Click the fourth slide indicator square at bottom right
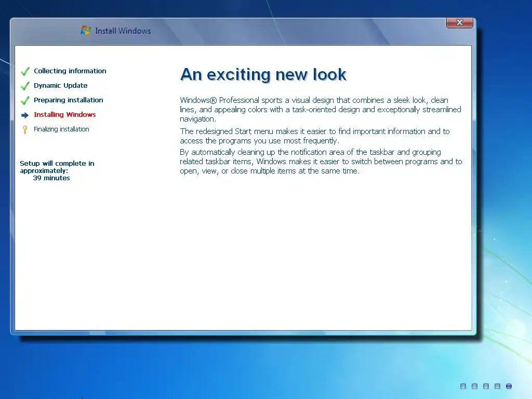The height and width of the screenshot is (399, 532). pyautogui.click(x=497, y=386)
